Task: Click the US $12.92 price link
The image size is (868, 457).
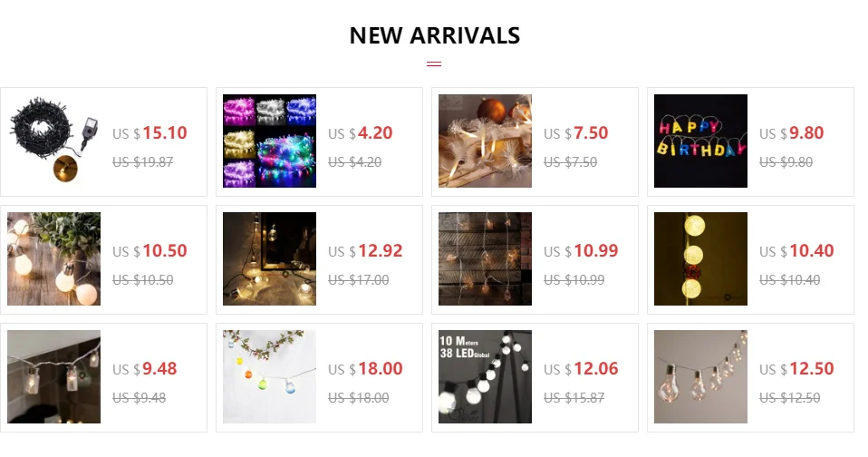Action: 365,251
